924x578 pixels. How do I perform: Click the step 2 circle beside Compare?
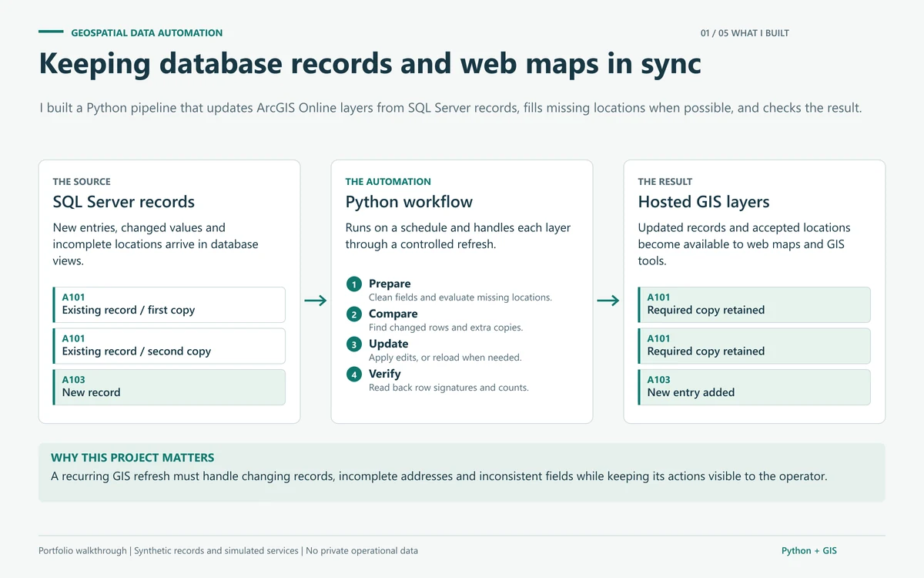[354, 314]
